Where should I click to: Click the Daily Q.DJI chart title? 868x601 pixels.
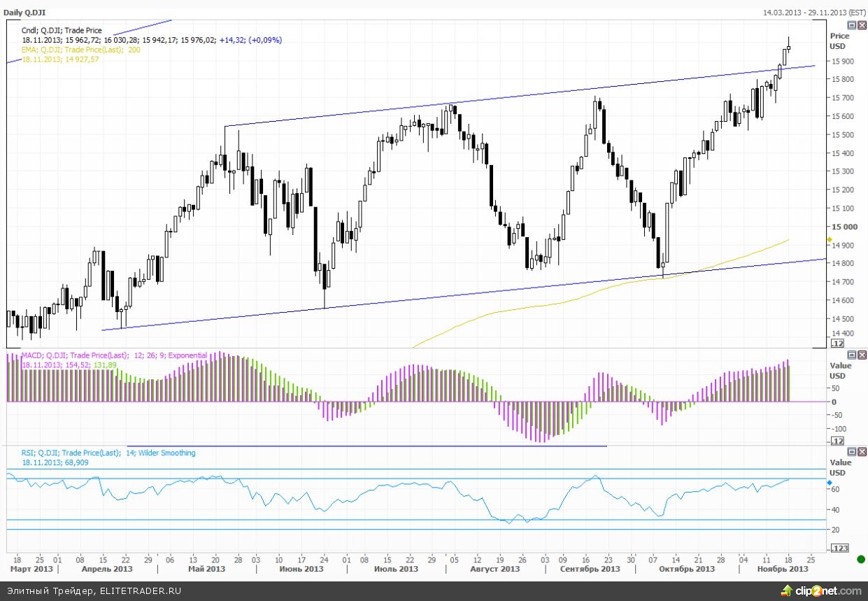click(x=24, y=12)
